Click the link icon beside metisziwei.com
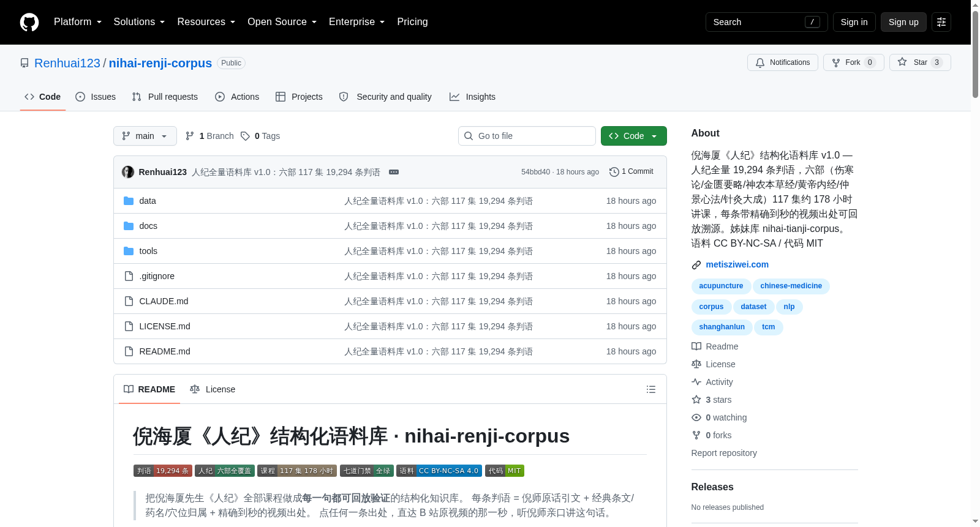The width and height of the screenshot is (980, 527). coord(696,265)
